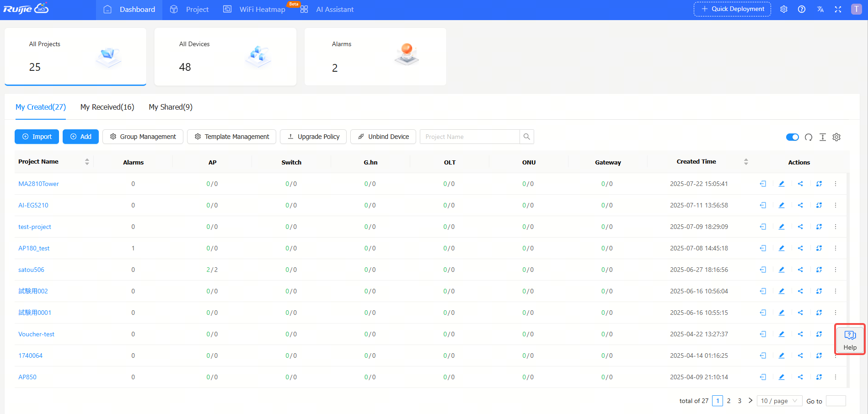
Task: Open the 10 / page dropdown
Action: (780, 401)
